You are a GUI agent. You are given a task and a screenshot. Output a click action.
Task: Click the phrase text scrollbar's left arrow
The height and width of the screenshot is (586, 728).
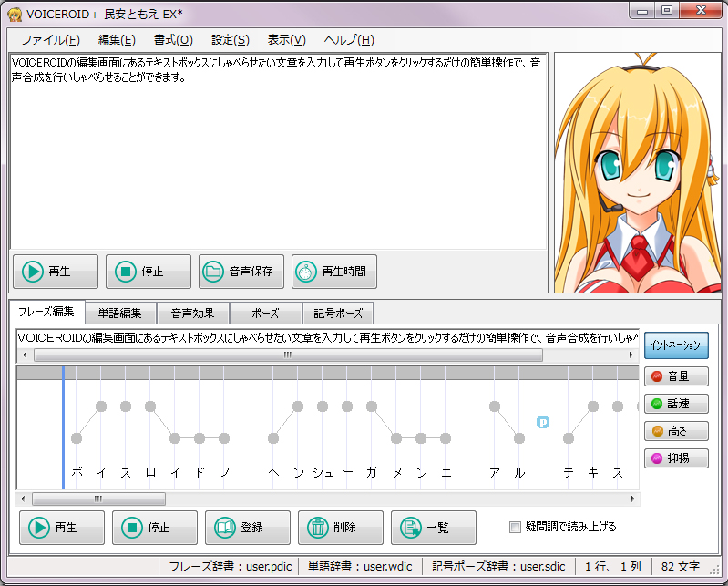click(x=25, y=355)
